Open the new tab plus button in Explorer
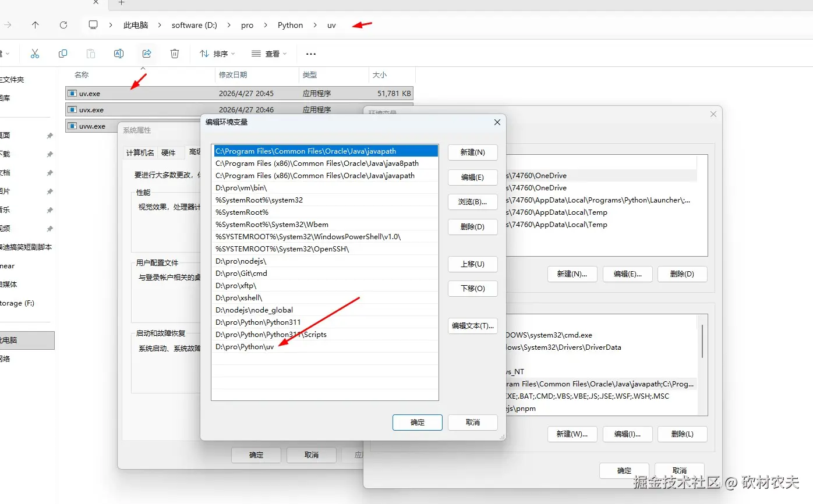The width and height of the screenshot is (813, 504). pos(121,3)
